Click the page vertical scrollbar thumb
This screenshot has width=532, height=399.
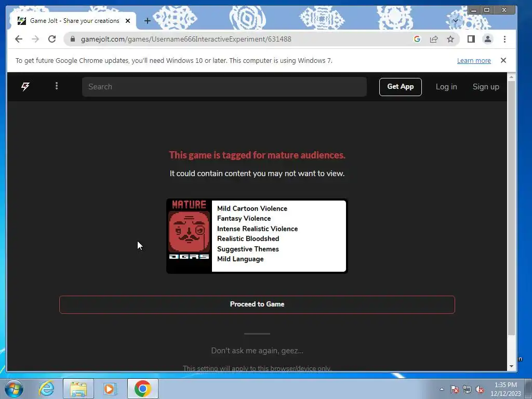pos(511,208)
